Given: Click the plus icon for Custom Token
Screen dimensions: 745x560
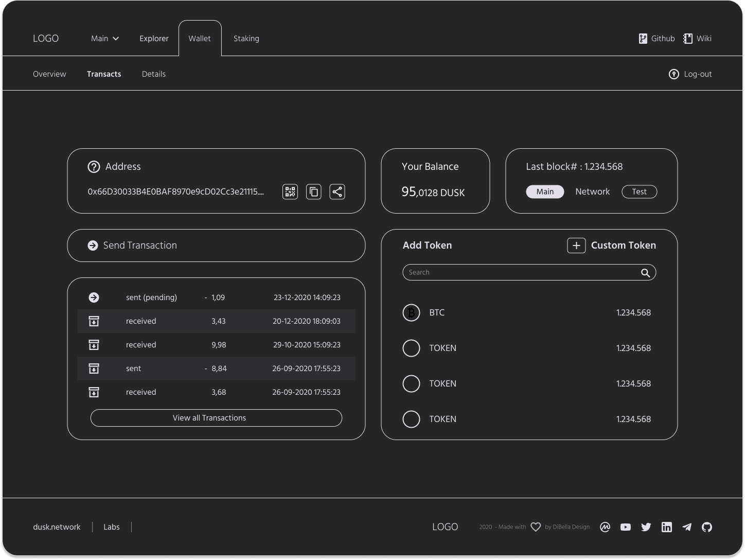Looking at the screenshot, I should (576, 246).
